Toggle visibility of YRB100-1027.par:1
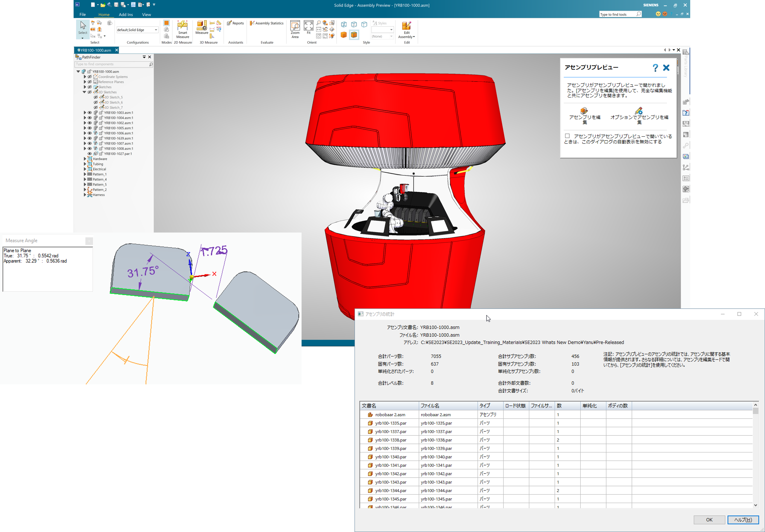The image size is (765, 532). [x=90, y=154]
